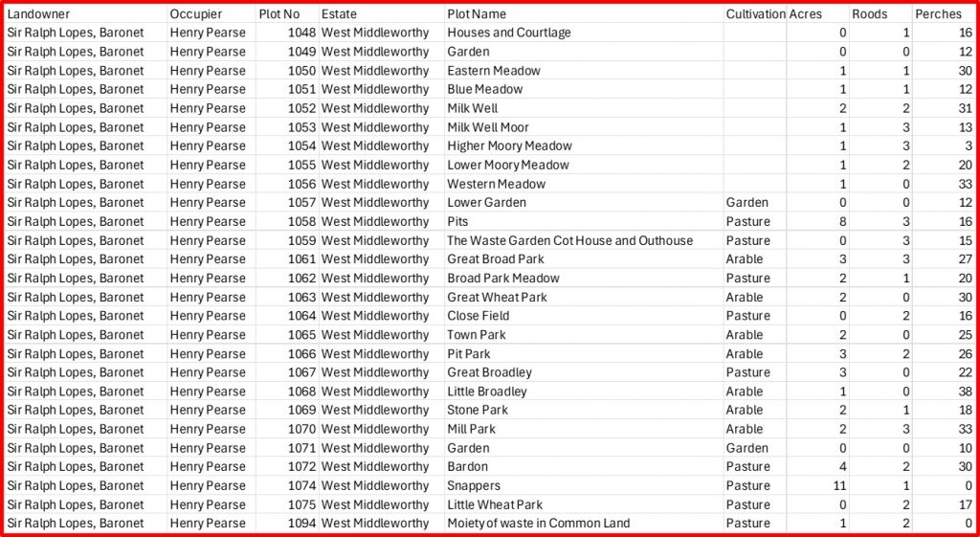Select the Stone Park cell
Viewport: 980px width, 537px height.
(585, 410)
